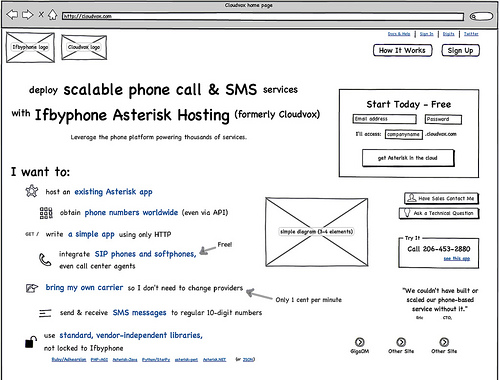Click the star icon beside existing Asterisk app
Viewport: 500px width, 380px height.
coord(32,191)
